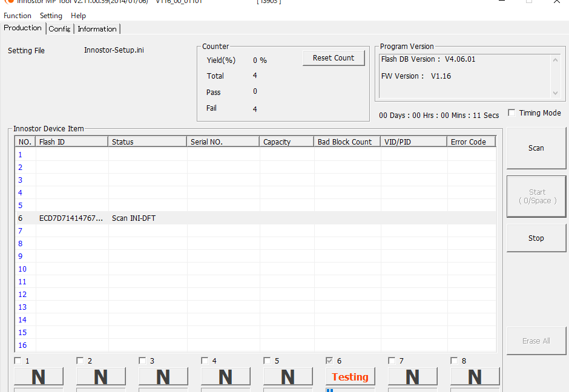Switch to the Config tab
Viewport: 569px width, 392px height.
click(x=59, y=28)
